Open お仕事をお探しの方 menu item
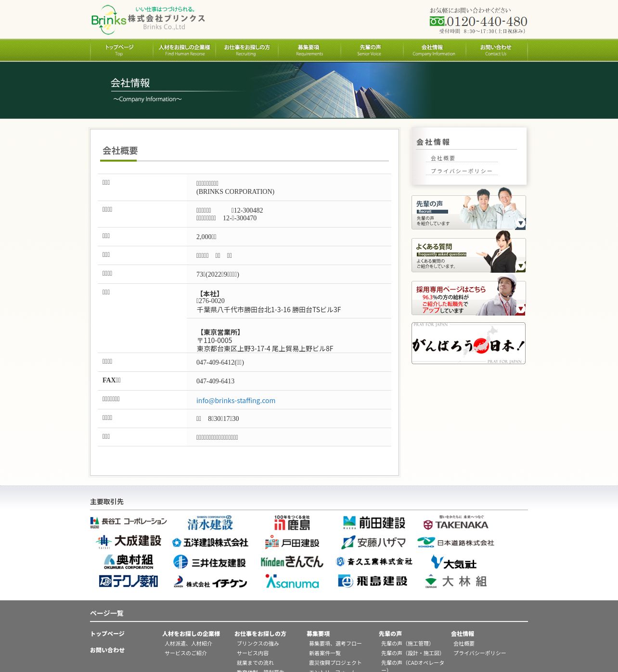 point(246,50)
